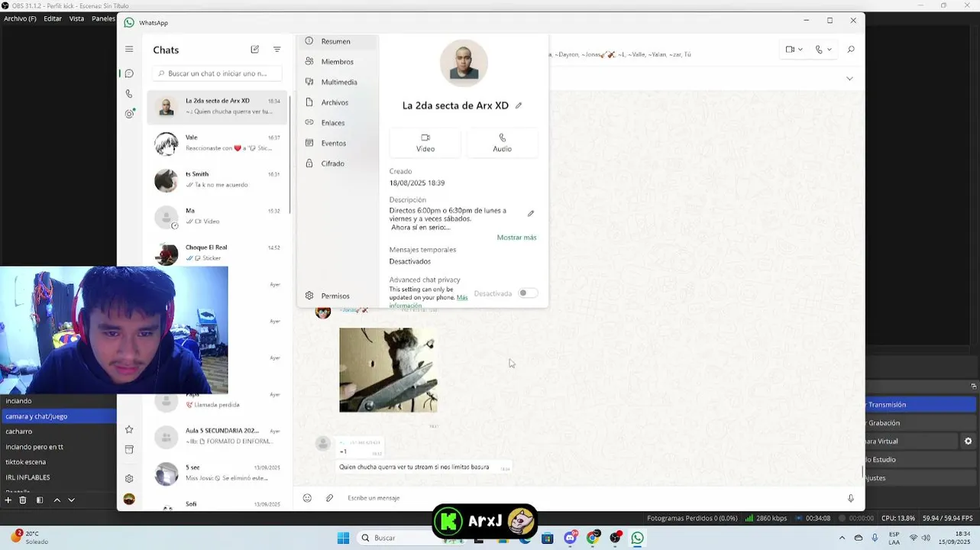Open Windows Start menu

[344, 538]
